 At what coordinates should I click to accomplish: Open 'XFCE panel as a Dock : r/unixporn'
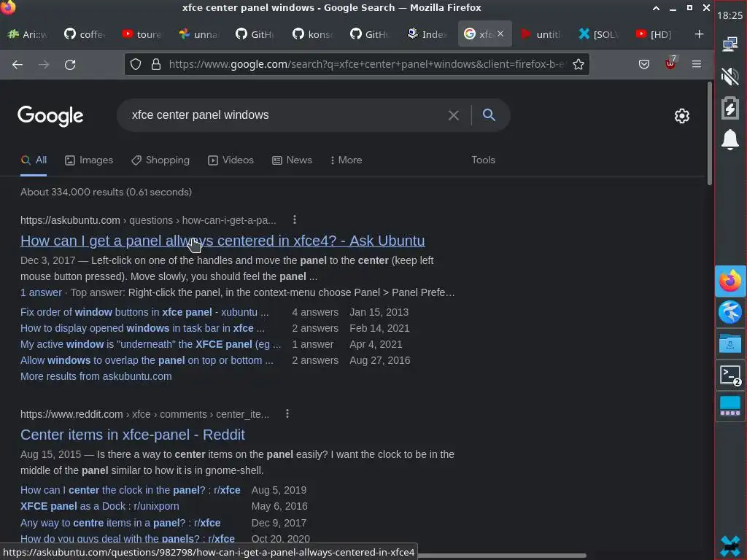pyautogui.click(x=99, y=506)
